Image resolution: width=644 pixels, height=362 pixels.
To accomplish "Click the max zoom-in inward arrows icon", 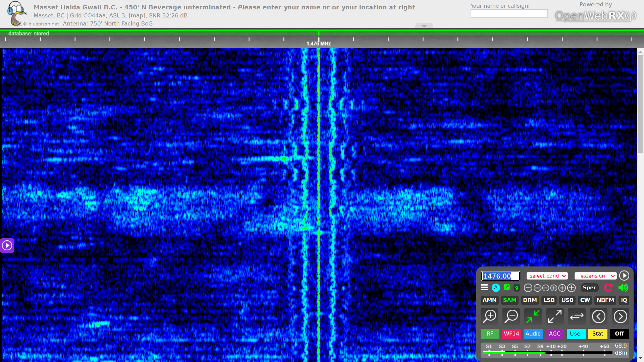I will click(533, 316).
